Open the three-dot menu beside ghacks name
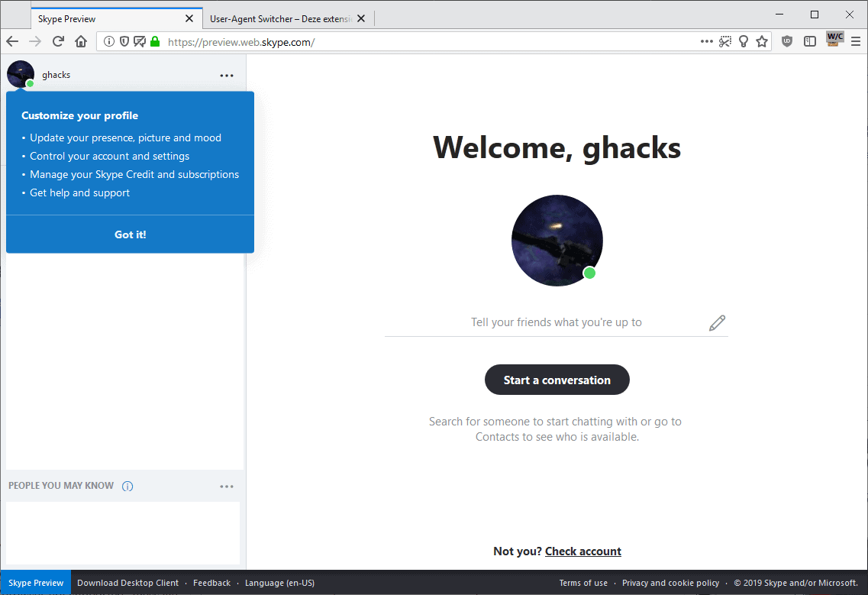868x595 pixels. (227, 76)
